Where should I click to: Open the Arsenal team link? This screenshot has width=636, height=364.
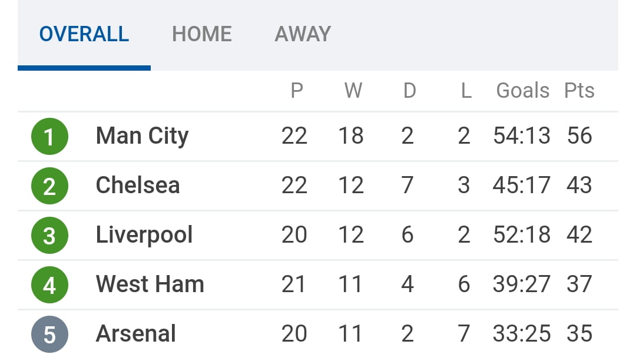(x=136, y=334)
